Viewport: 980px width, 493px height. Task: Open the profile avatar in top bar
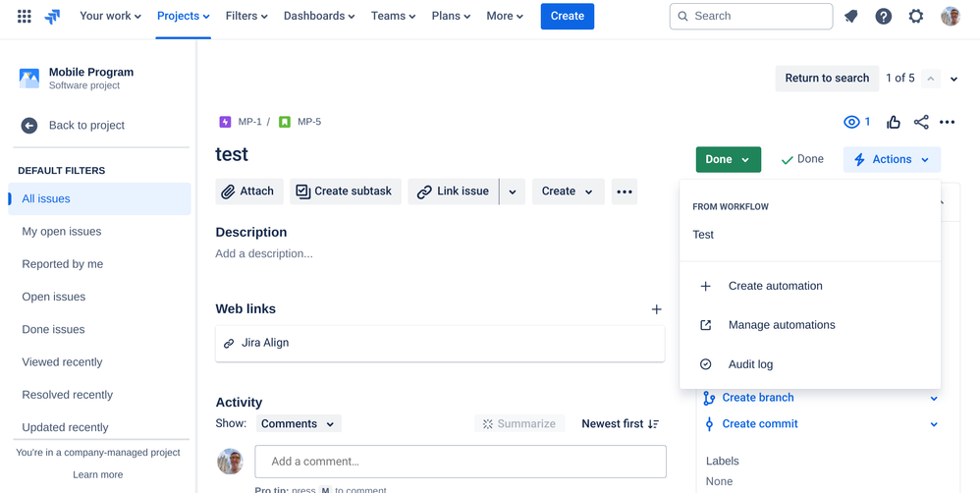coord(950,17)
